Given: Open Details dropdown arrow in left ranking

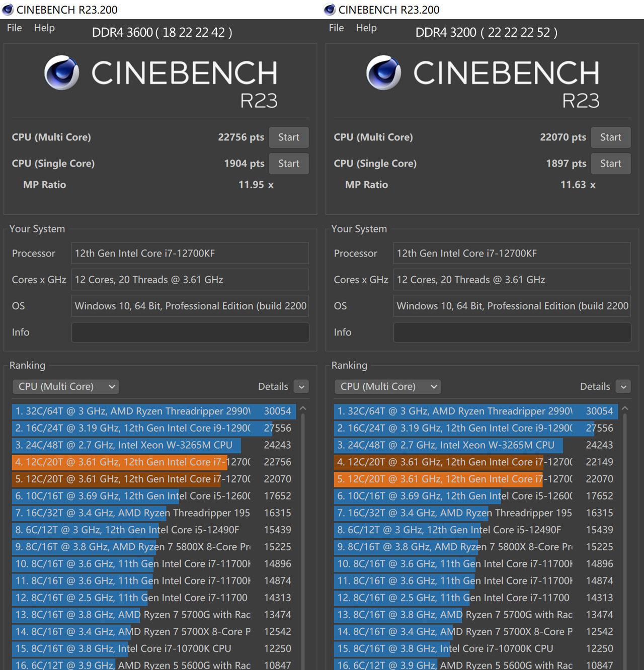Looking at the screenshot, I should [301, 387].
